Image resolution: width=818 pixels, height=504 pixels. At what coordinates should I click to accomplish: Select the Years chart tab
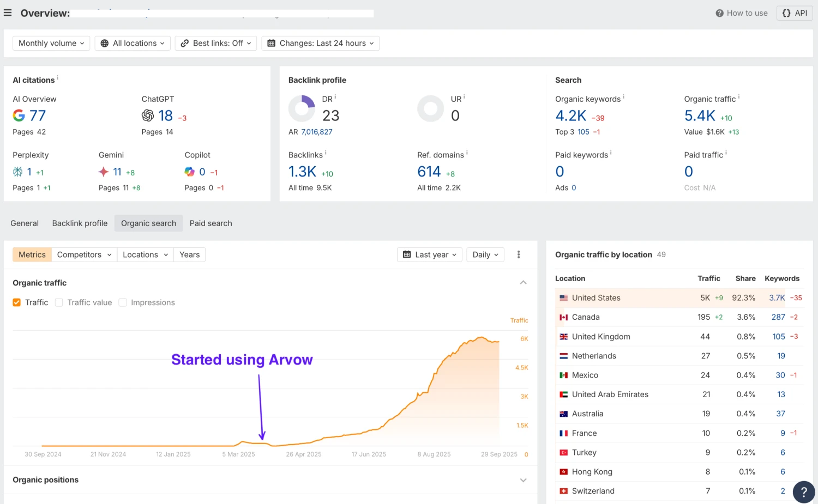(x=189, y=254)
